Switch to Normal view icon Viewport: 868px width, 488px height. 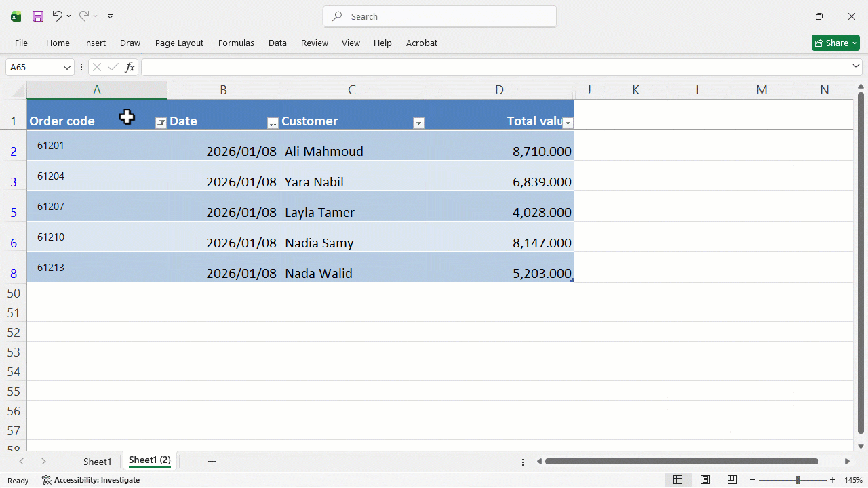(677, 480)
